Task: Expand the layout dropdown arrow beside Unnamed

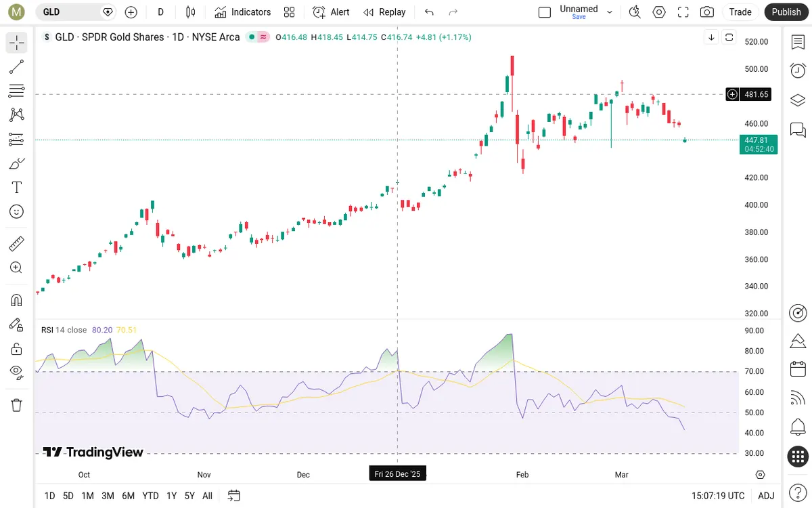Action: [610, 12]
